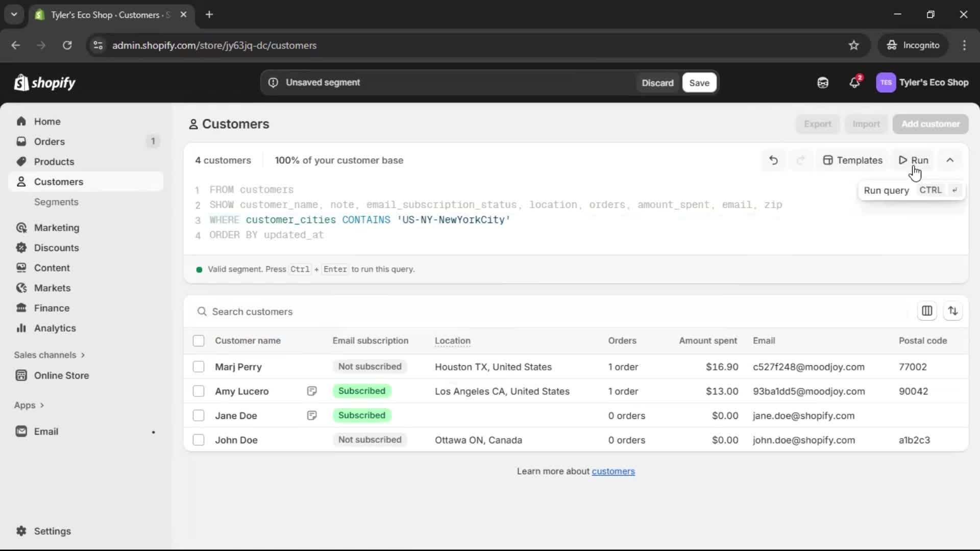Toggle the select all customers checkbox
The image size is (980, 551).
[199, 341]
